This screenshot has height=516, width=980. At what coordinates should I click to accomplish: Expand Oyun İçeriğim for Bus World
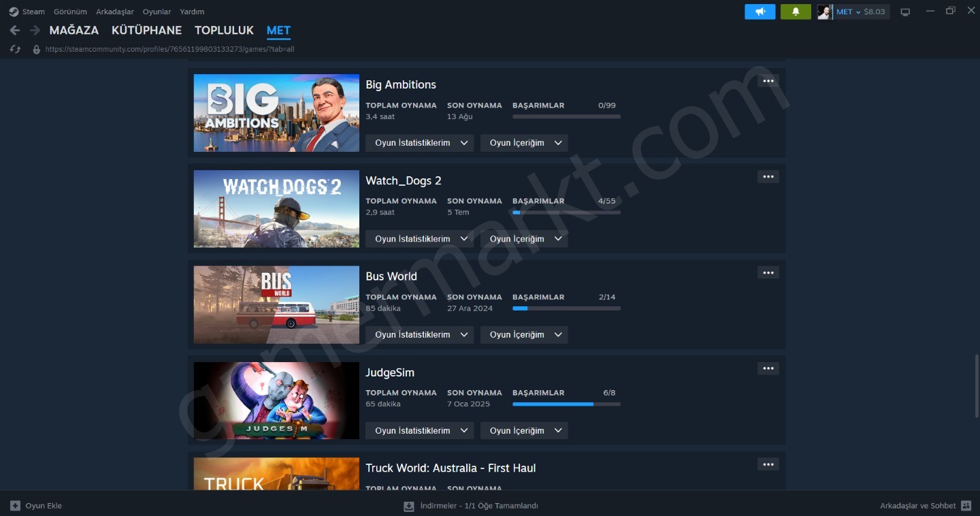[x=524, y=335]
